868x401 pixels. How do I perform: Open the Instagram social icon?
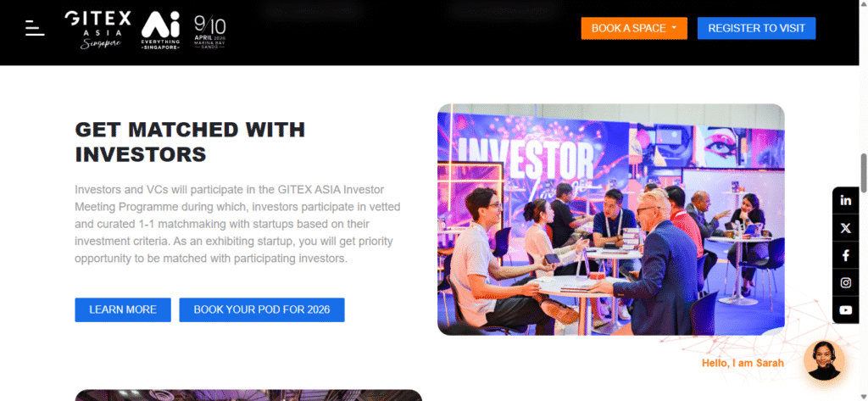click(845, 283)
